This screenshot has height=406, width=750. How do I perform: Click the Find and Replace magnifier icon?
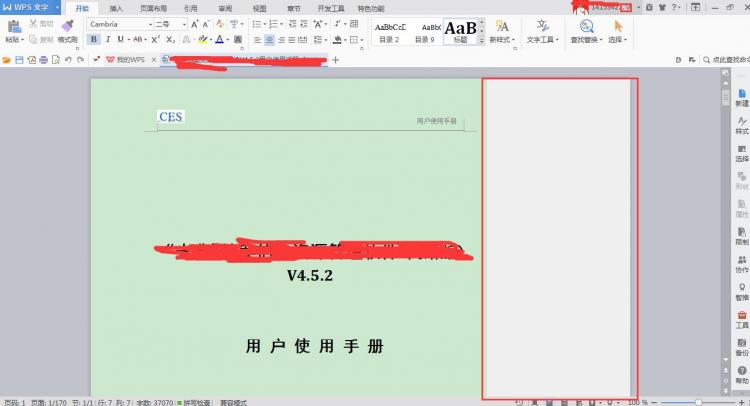pos(586,26)
